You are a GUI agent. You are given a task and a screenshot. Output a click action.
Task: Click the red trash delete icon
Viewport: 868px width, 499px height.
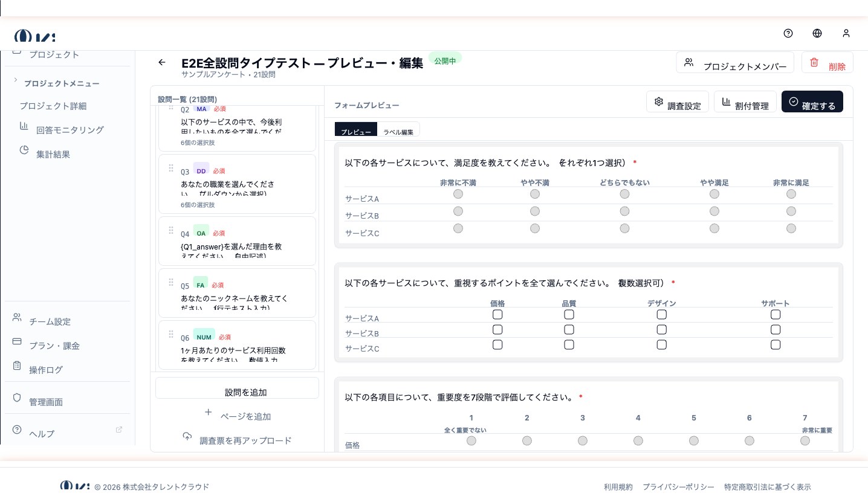click(x=814, y=62)
